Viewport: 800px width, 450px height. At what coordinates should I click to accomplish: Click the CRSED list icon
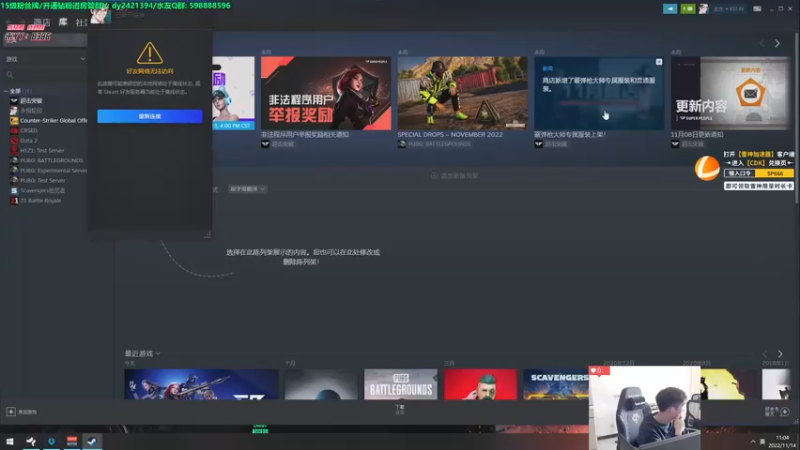click(x=14, y=131)
